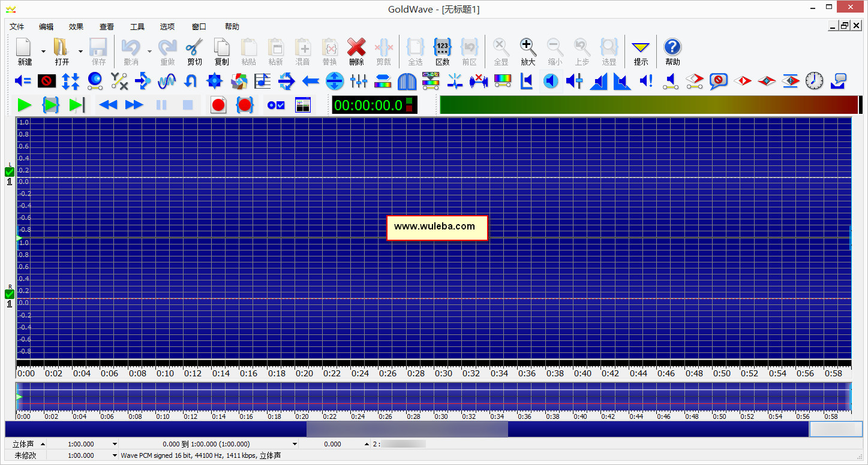Open the 0.000 position unit arrow
868x465 pixels.
pyautogui.click(x=367, y=444)
